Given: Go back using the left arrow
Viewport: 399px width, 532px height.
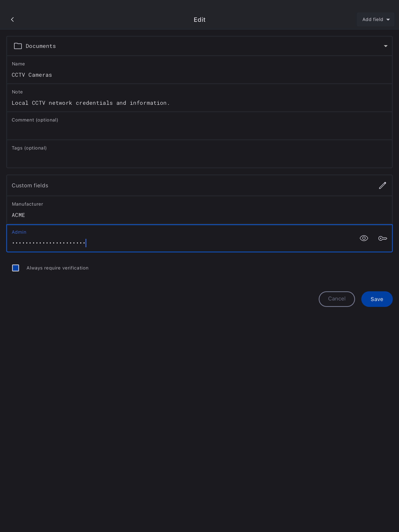Looking at the screenshot, I should pos(12,19).
